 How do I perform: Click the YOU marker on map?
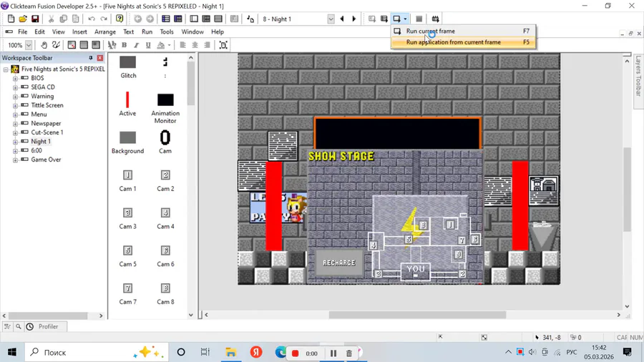416,272
